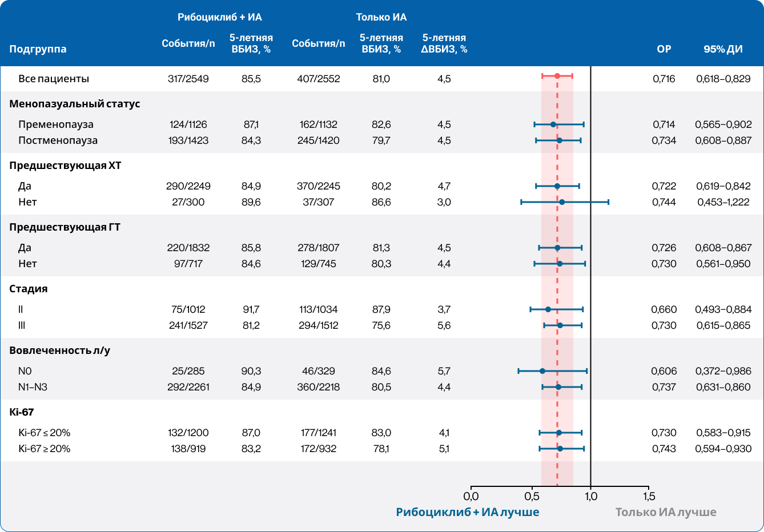
Task: Click the Только ИА group header
Action: (x=381, y=17)
